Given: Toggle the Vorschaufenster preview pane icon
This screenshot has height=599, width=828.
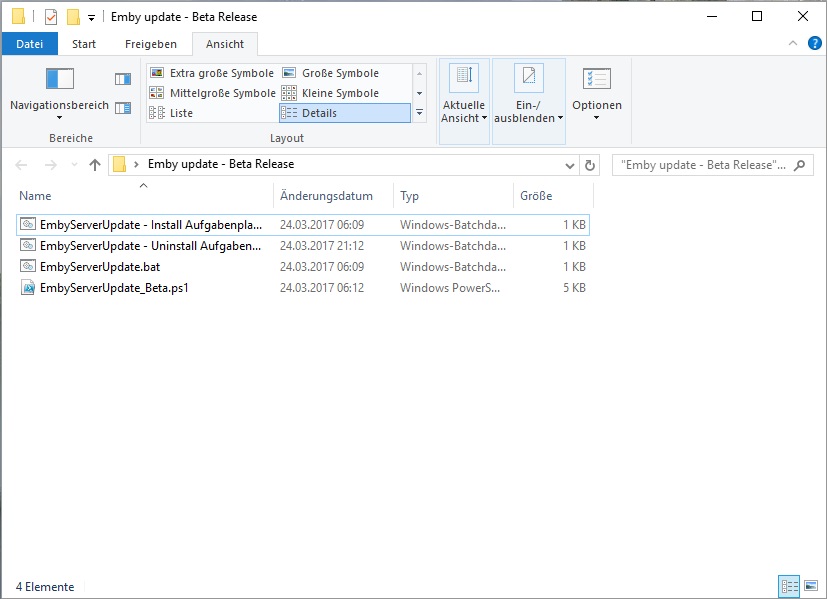Looking at the screenshot, I should (123, 79).
